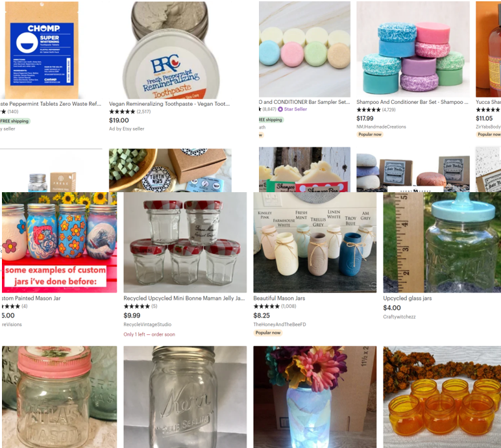This screenshot has height=448, width=501.
Task: Open the Kerr Self Sealing jar image
Action: 185,397
